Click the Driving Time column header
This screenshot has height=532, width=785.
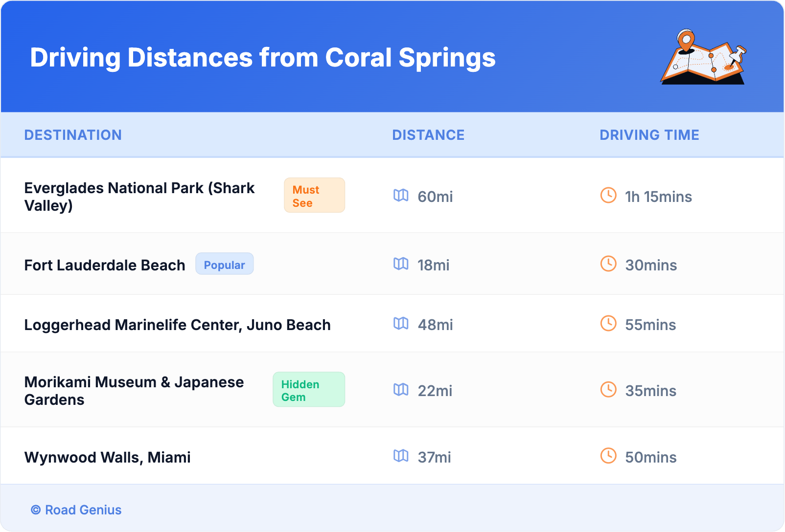649,135
